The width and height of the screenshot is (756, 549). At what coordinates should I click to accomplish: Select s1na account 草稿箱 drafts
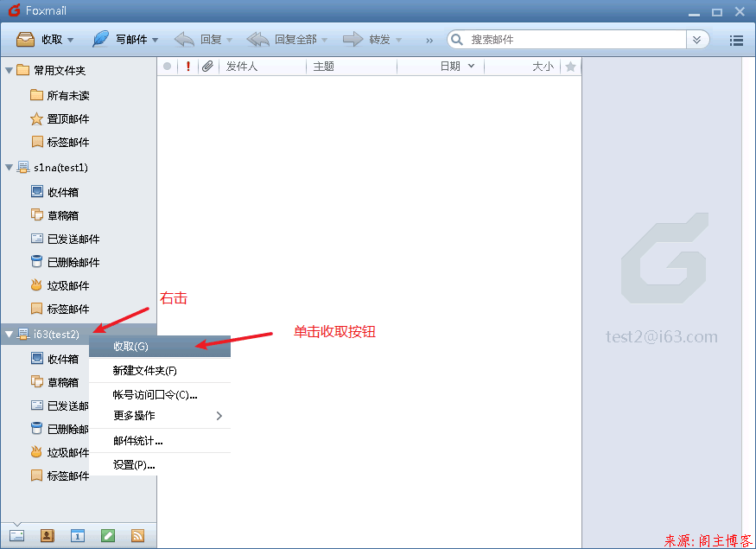(54, 215)
